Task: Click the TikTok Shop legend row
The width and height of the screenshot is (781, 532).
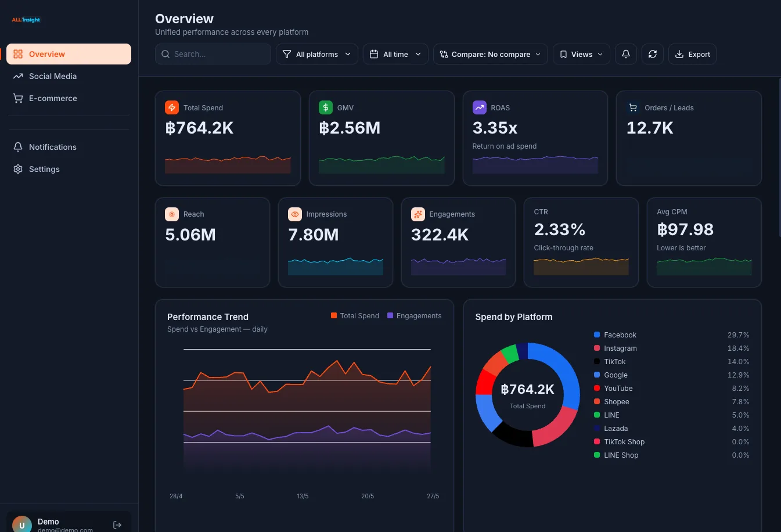Action: pyautogui.click(x=672, y=442)
